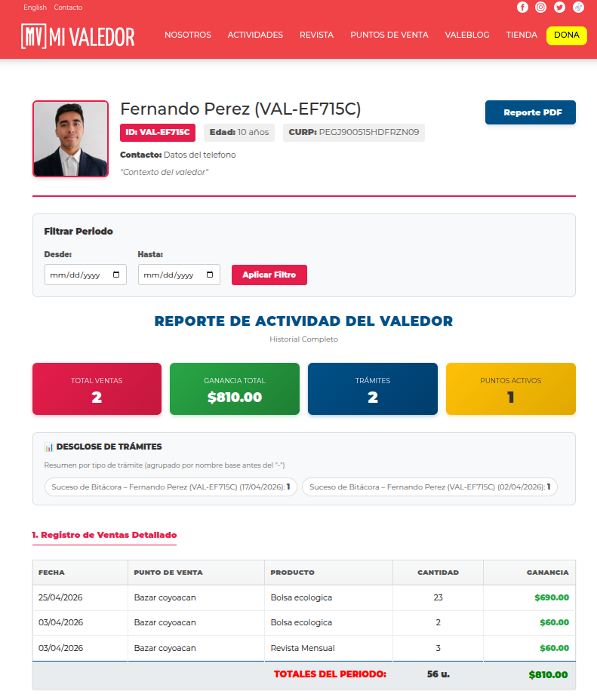Open the Tienda page
Screen dimensions: 597x700
(x=522, y=35)
